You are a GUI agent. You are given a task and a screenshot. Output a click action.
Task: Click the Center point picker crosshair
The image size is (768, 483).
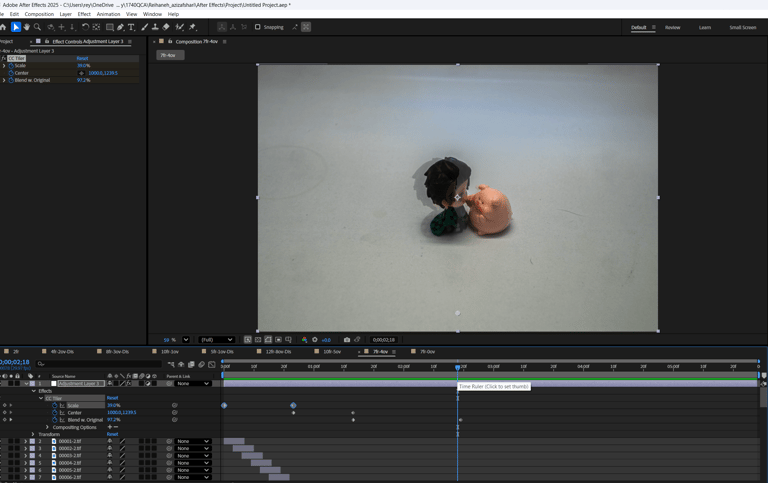[81, 73]
